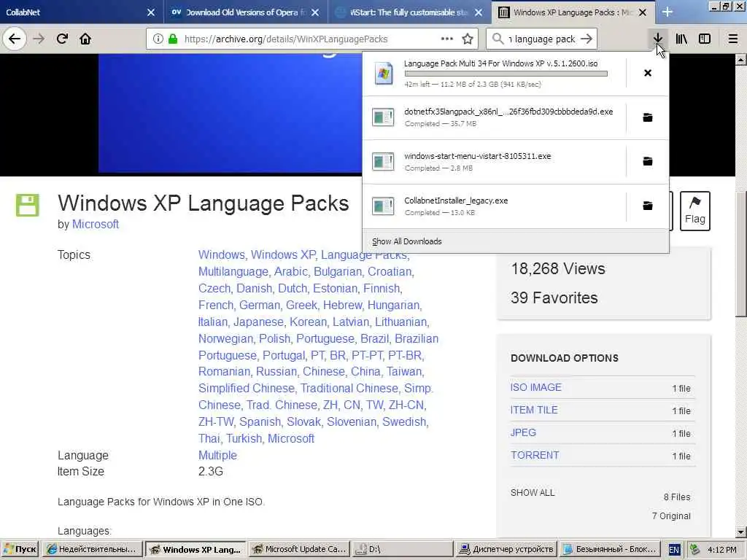
Task: Switch to Диспетчер устройств taskbar window
Action: click(506, 549)
